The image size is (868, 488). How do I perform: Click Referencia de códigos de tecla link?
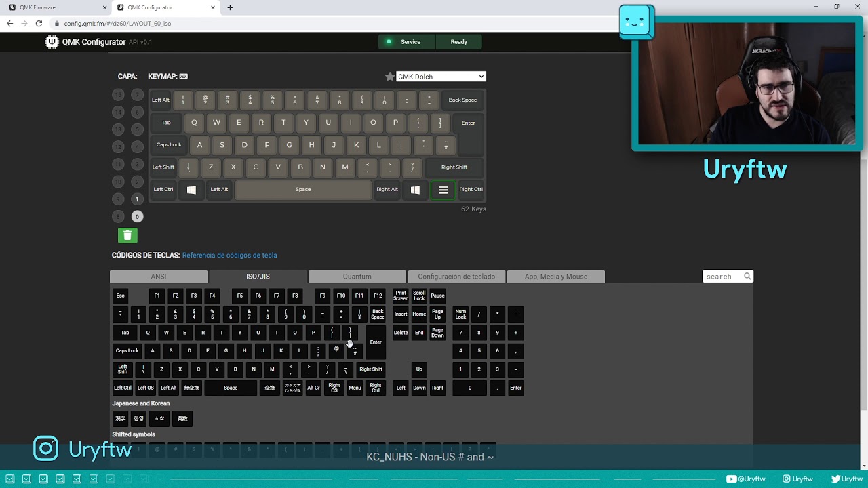[x=229, y=256]
